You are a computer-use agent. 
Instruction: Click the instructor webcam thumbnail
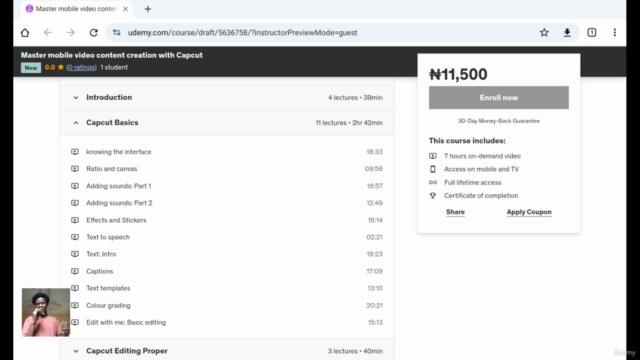tap(46, 312)
